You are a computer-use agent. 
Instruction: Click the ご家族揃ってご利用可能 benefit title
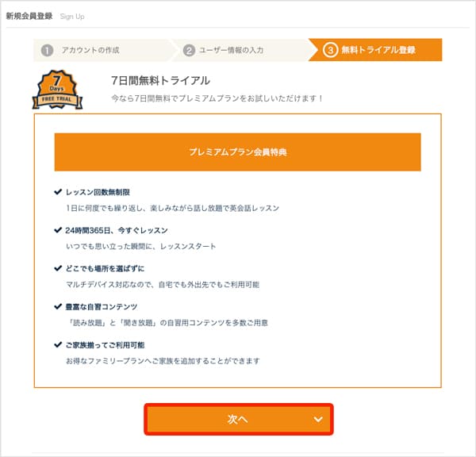click(x=105, y=345)
